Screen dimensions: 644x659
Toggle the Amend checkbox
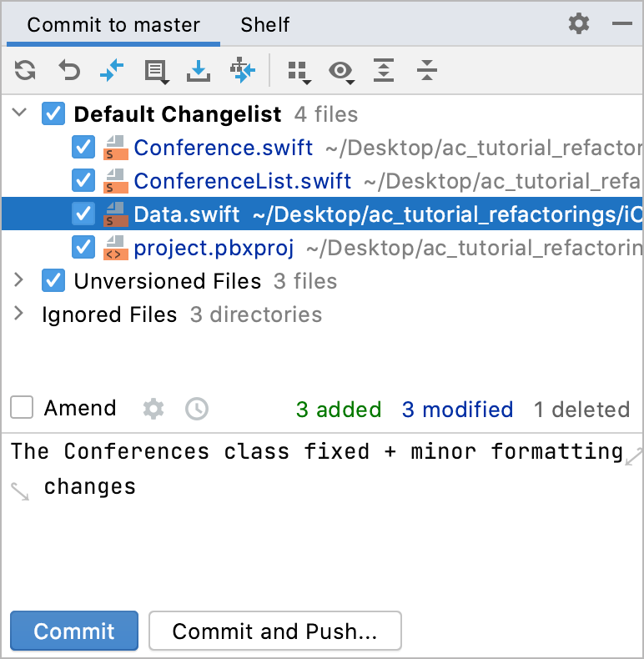[22, 408]
